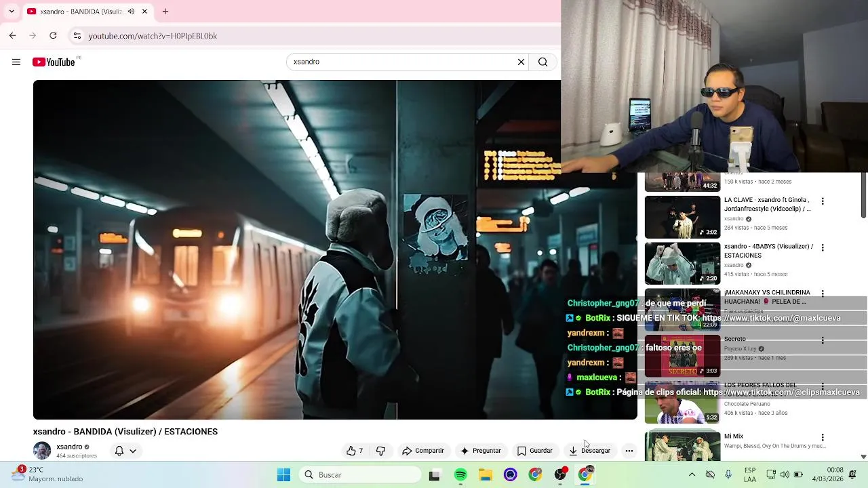This screenshot has width=868, height=488.
Task: Open the first Chrome icon in taskbar
Action: click(536, 475)
